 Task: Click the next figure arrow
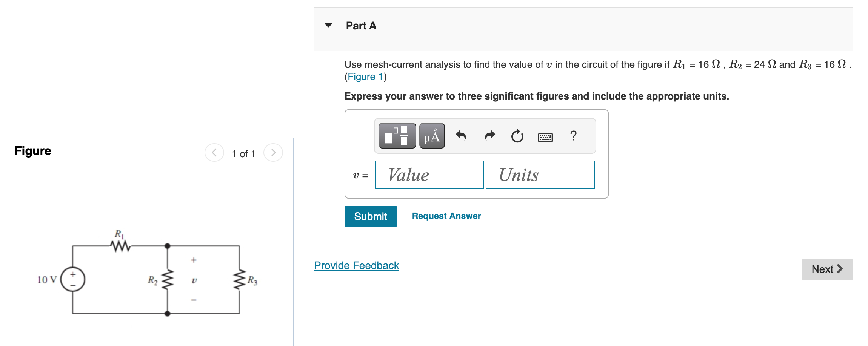(273, 153)
